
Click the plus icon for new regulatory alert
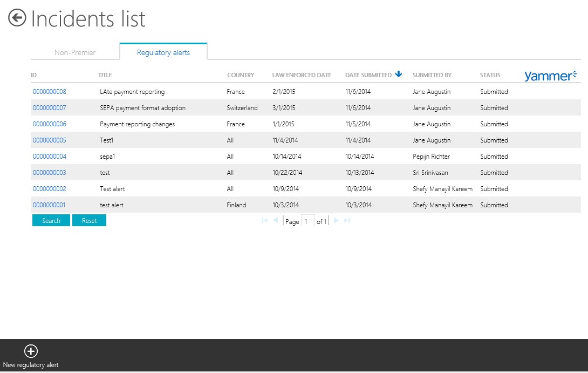[31, 351]
